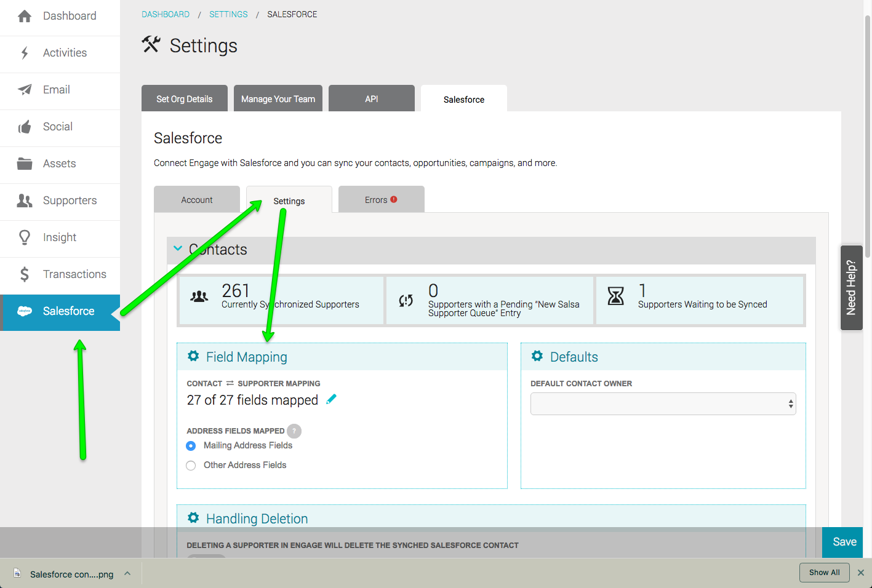Select the Salesforce cloud icon in sidebar
The height and width of the screenshot is (588, 872).
pos(25,311)
